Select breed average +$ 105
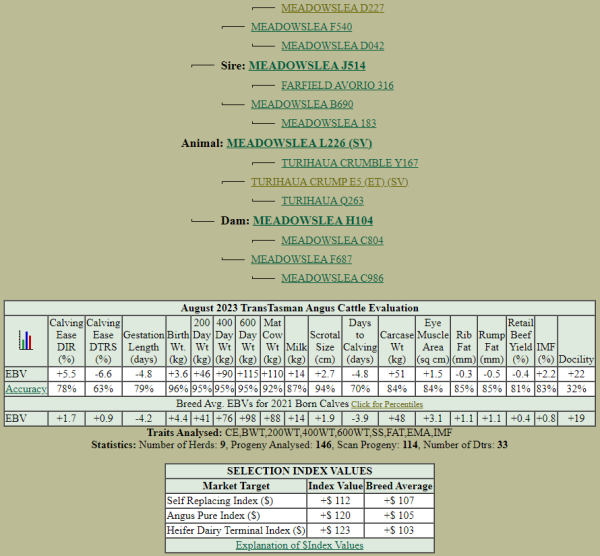The width and height of the screenshot is (600, 556). click(x=399, y=515)
